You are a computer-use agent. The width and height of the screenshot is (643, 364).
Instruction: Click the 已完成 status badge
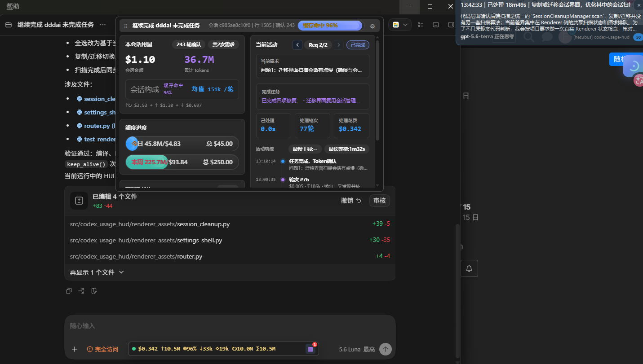[x=358, y=45]
